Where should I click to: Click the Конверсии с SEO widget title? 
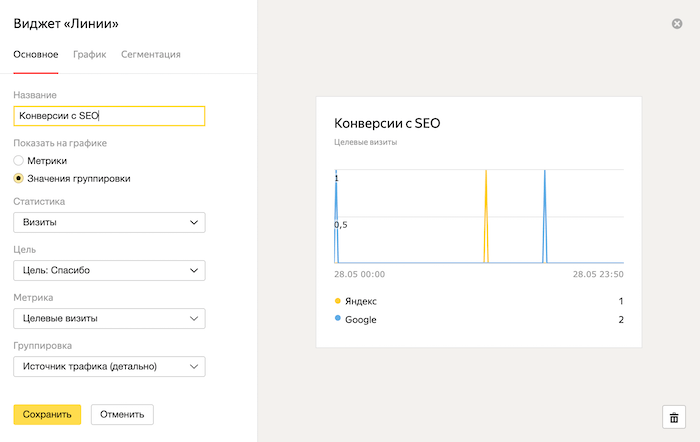386,124
